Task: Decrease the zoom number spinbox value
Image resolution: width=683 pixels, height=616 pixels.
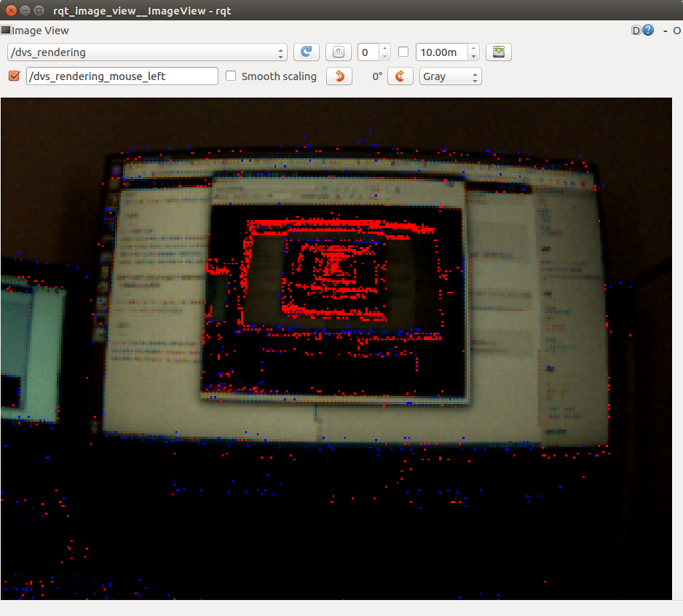Action: [384, 57]
